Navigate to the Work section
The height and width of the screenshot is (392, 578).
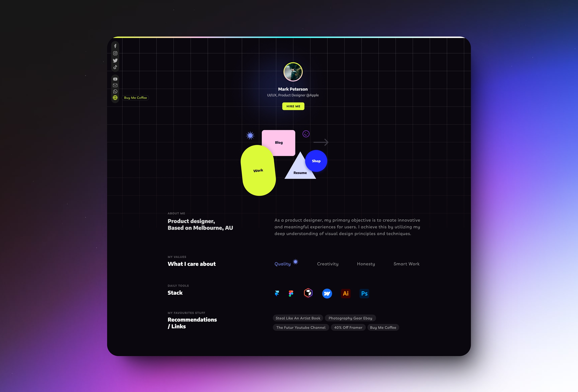(258, 171)
